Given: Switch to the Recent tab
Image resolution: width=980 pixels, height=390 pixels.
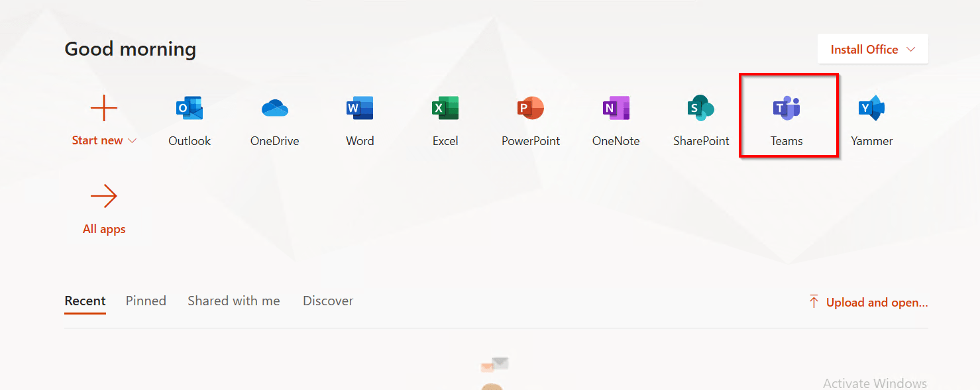Looking at the screenshot, I should click(x=85, y=301).
